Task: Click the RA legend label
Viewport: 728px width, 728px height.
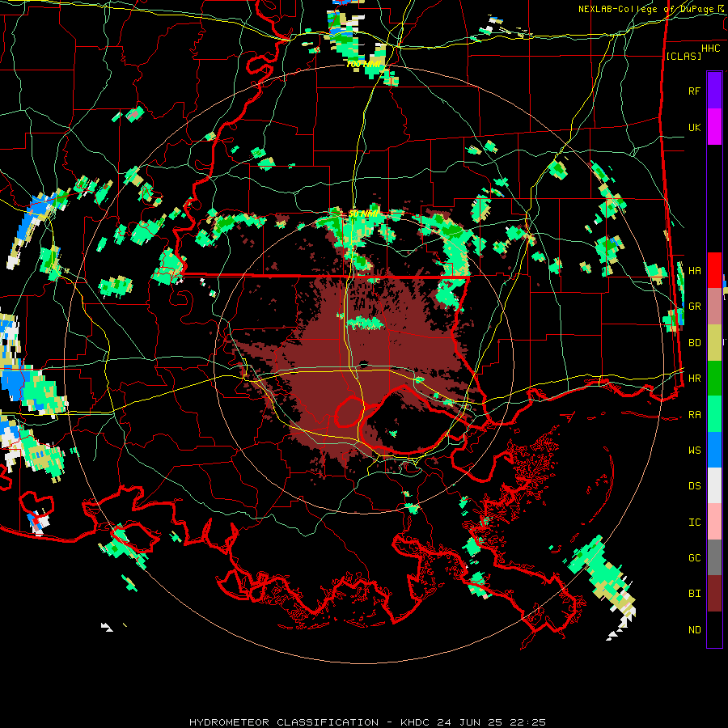Action: [x=694, y=415]
